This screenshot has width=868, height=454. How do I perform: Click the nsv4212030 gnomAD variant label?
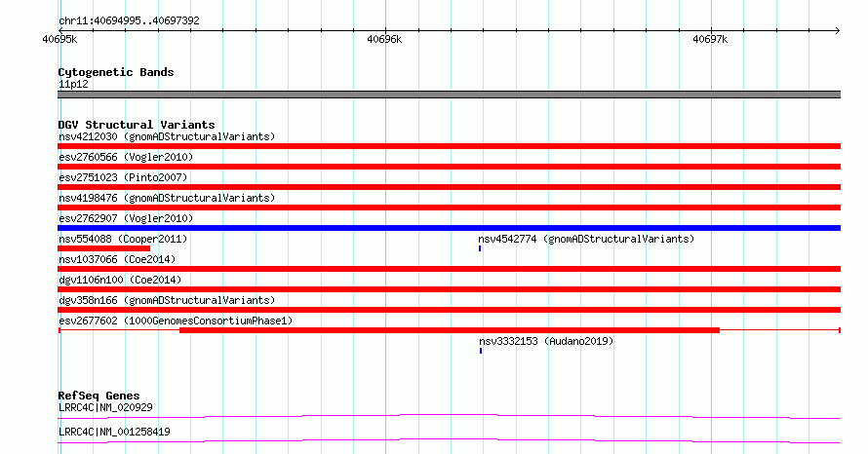pos(167,136)
